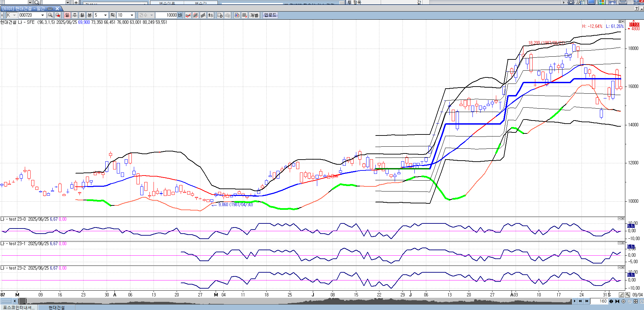The image size is (644, 310).
Task: Toggle daily period button 일
Action: [x=67, y=15]
